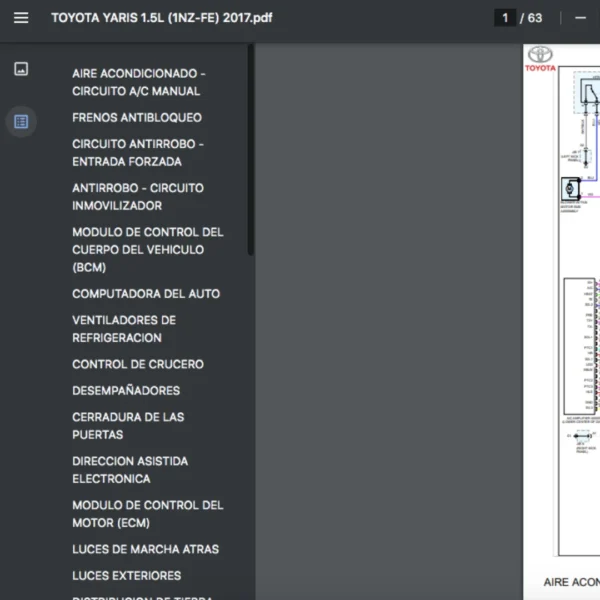The width and height of the screenshot is (600, 600).
Task: Jump to MODULO DE CONTROL DEL CUERPO DEL VEHICULO (BCM)
Action: [x=147, y=250]
